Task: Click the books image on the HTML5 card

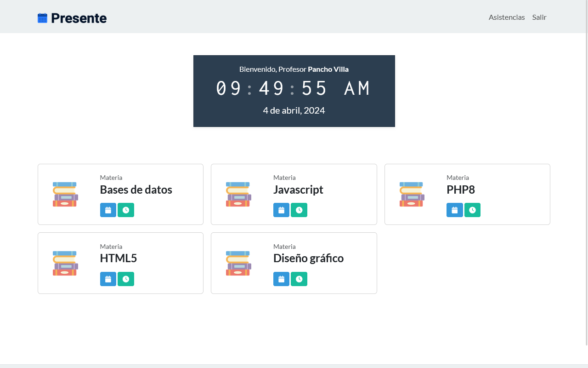Action: (x=65, y=263)
